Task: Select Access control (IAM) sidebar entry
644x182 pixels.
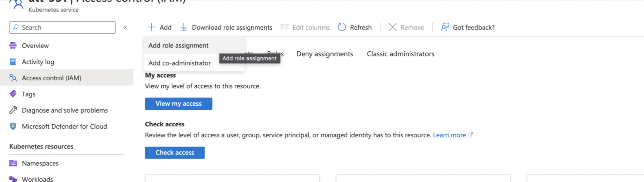Action: [x=67, y=78]
